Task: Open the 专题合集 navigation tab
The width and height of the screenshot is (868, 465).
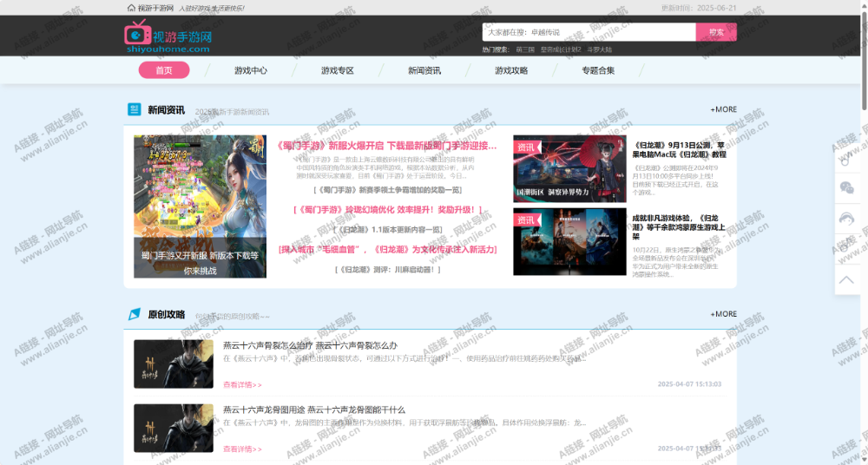Action: click(x=598, y=70)
